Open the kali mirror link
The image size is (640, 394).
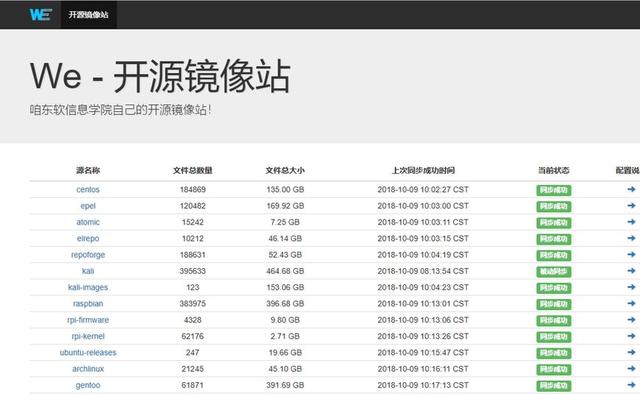[88, 271]
